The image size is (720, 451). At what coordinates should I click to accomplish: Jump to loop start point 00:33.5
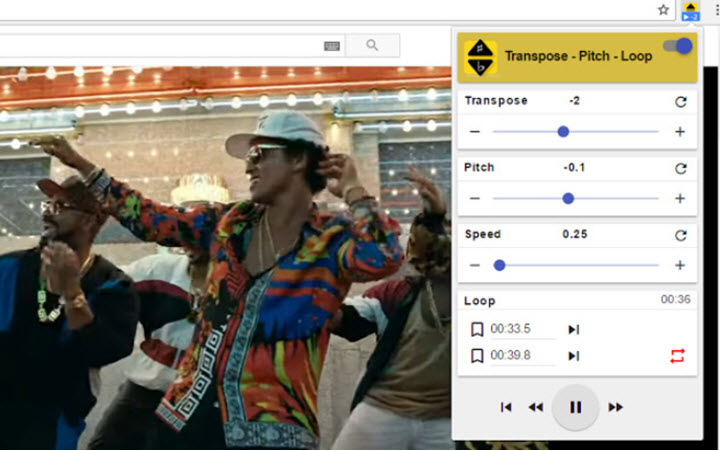574,330
